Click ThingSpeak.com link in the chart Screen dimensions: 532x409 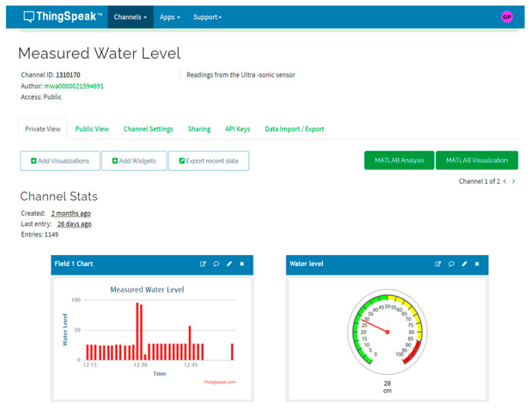(219, 382)
